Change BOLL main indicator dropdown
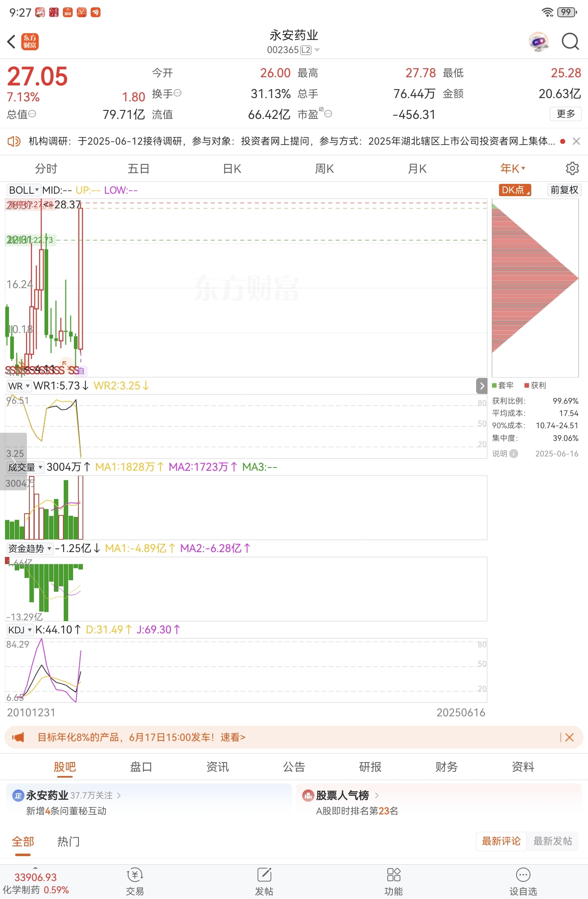Viewport: 588px width, 899px height. 23,190
